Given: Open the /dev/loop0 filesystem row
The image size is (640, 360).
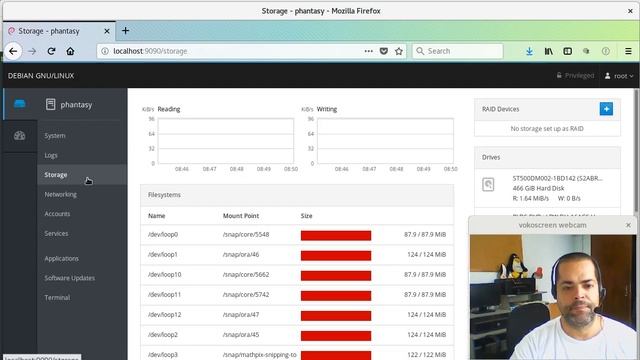Looking at the screenshot, I should [297, 235].
